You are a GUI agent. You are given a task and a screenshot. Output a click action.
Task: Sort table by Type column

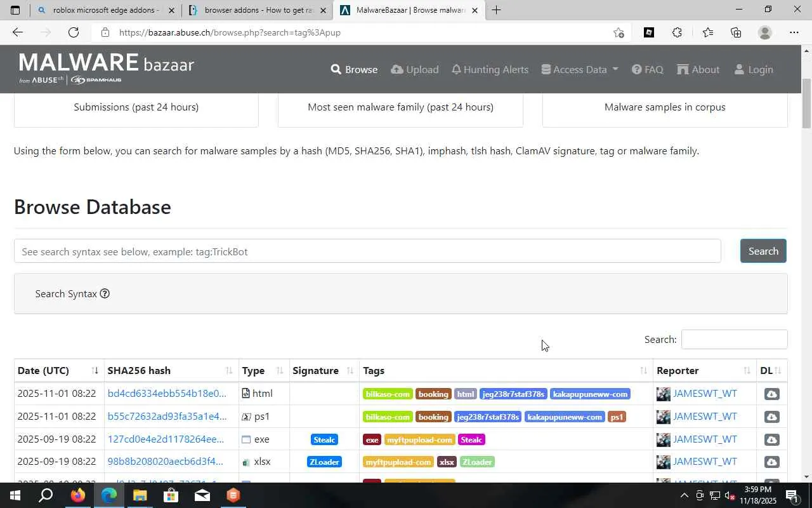(x=263, y=370)
